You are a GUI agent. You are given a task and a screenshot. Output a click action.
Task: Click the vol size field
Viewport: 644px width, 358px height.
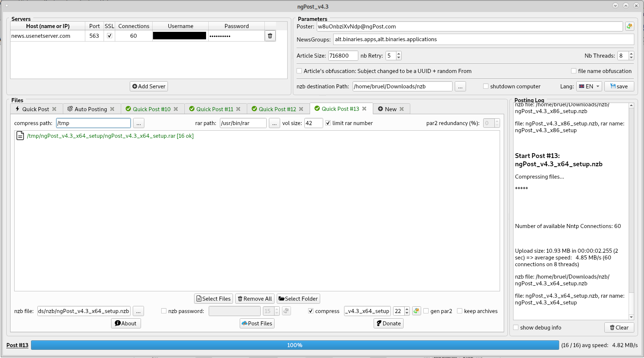tap(313, 123)
